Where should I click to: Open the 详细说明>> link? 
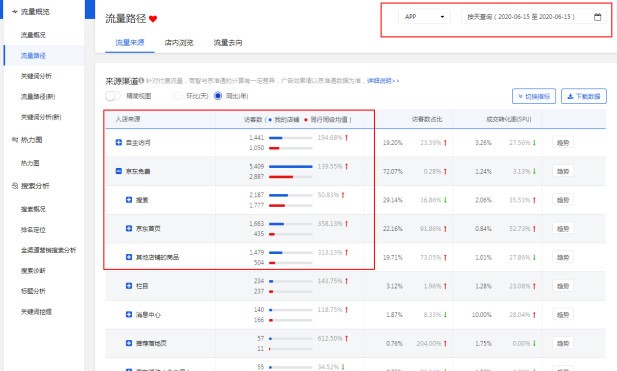[x=383, y=81]
